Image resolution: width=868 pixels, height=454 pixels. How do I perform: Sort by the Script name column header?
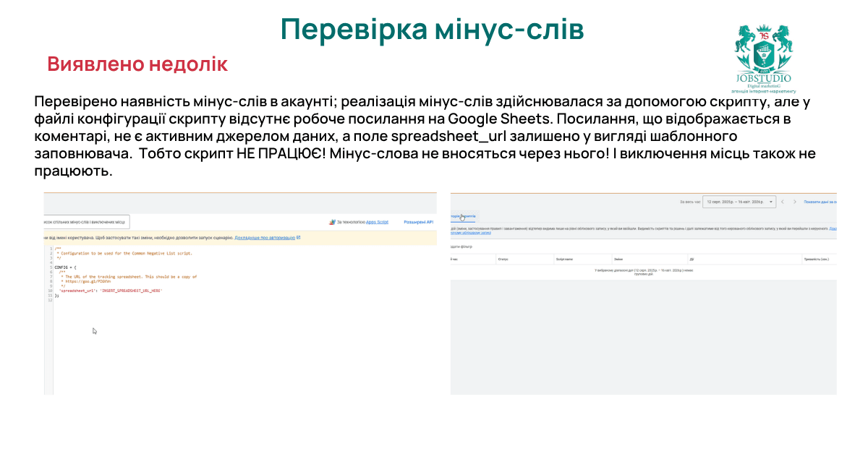[x=564, y=258]
